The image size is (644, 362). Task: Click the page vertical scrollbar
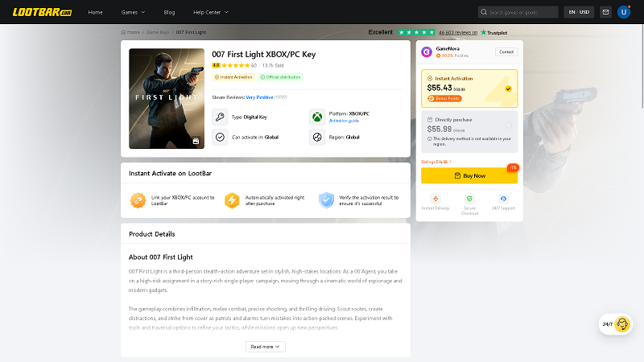642,66
